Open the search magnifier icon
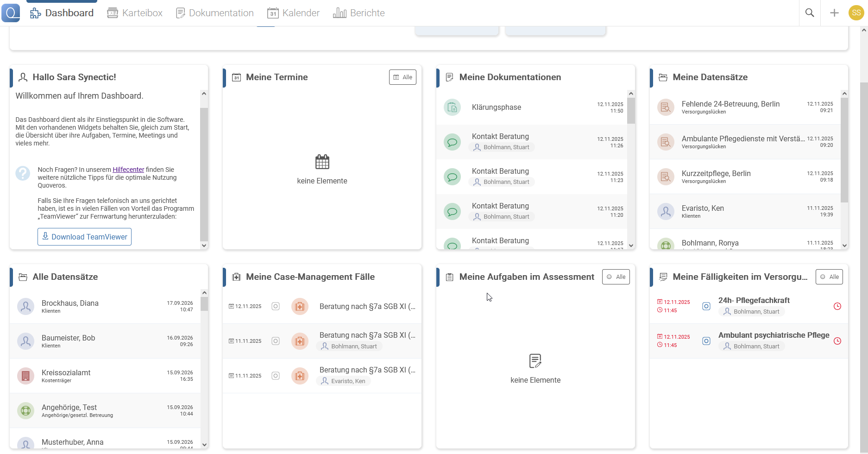Image resolution: width=868 pixels, height=454 pixels. [810, 13]
